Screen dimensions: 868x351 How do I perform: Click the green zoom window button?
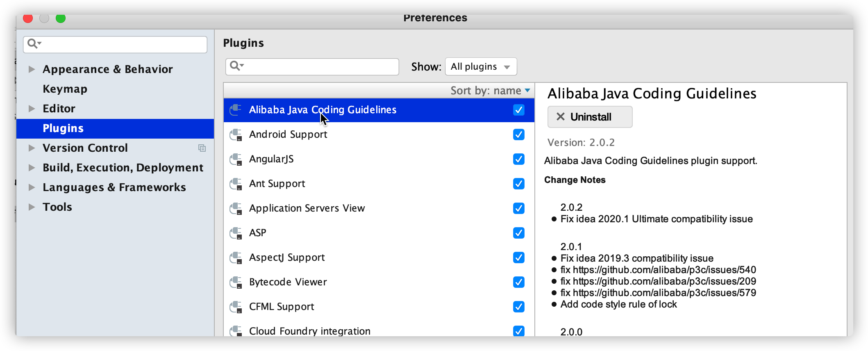[61, 18]
